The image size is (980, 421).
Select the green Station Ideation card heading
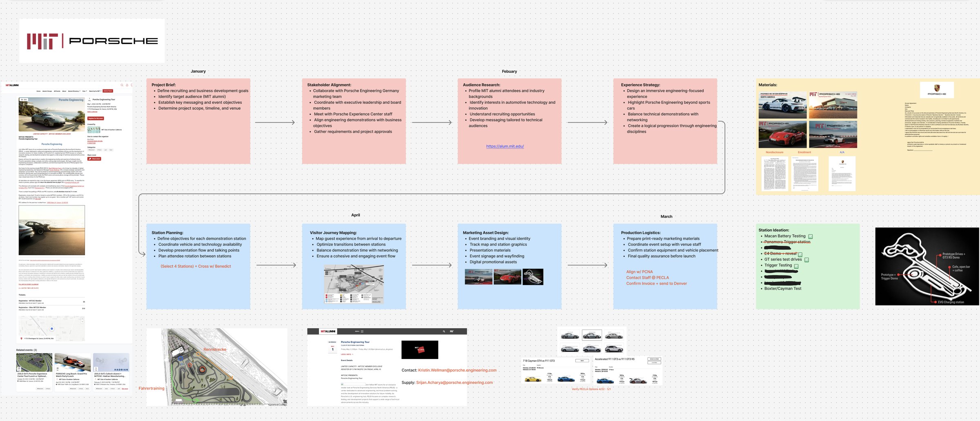click(x=774, y=230)
